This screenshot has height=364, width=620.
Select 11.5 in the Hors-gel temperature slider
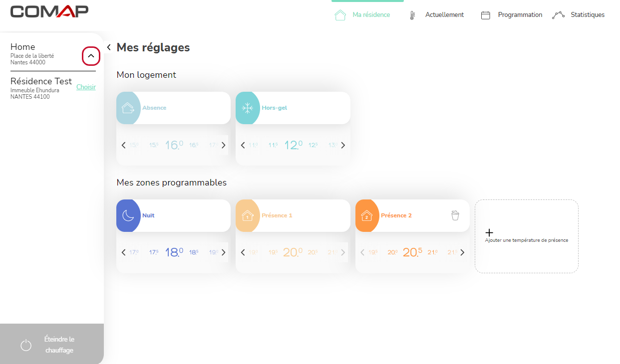[273, 145]
